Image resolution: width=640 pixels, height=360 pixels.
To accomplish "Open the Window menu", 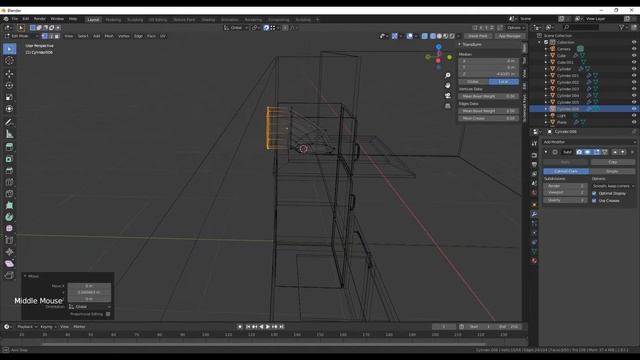I will point(57,19).
